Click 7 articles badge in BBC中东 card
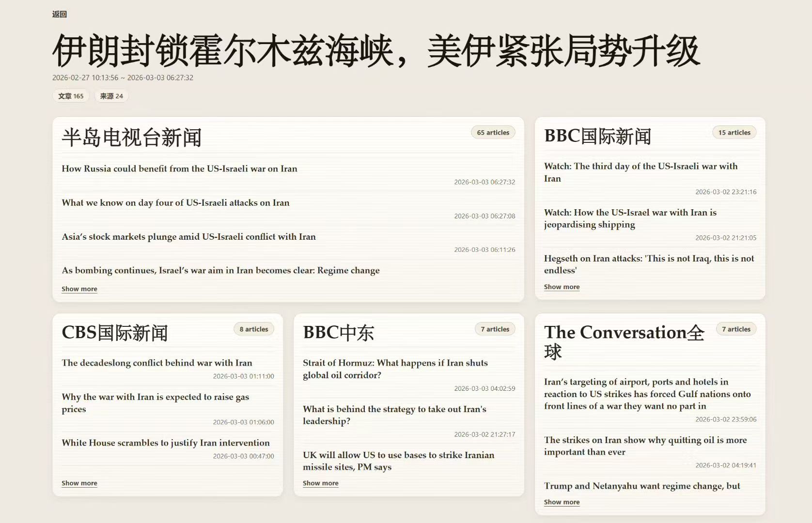812x523 pixels. 495,329
